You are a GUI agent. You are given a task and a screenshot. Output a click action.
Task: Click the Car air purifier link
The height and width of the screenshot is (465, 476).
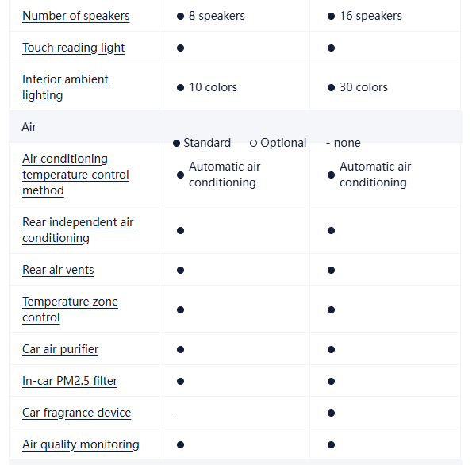(x=60, y=349)
